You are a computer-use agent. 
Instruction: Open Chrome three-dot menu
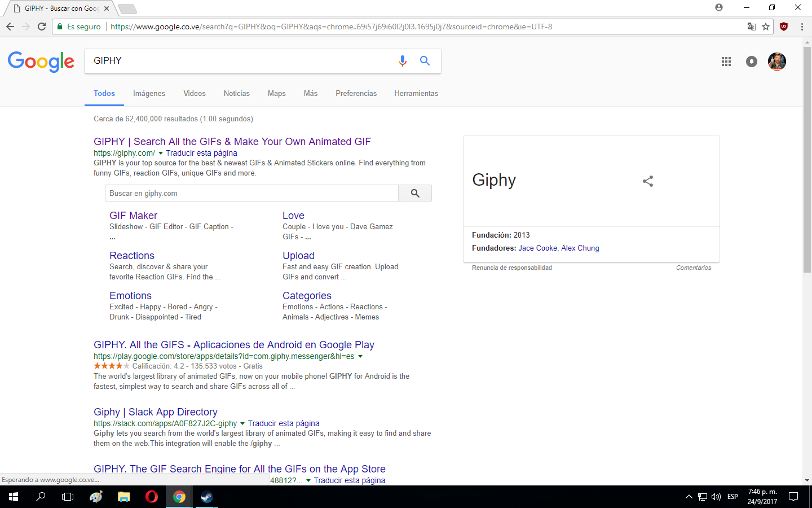[x=802, y=27]
